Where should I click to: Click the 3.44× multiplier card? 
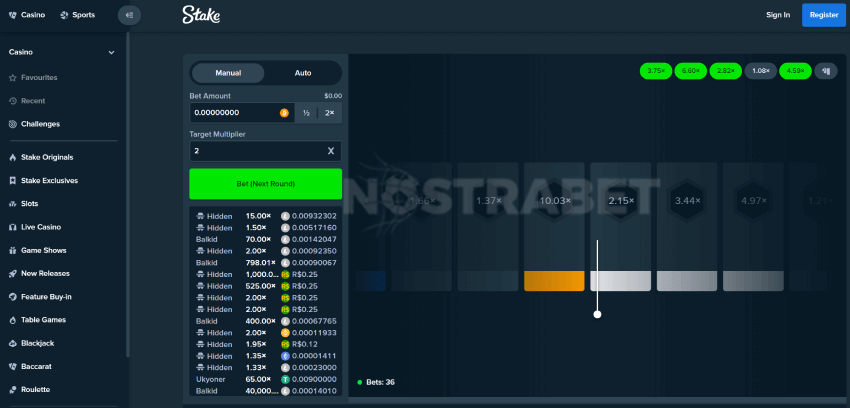point(687,226)
